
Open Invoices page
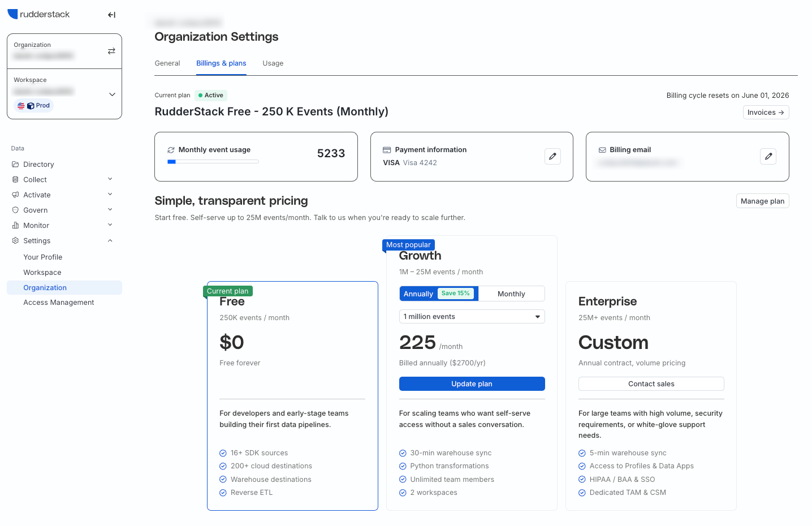pos(766,113)
